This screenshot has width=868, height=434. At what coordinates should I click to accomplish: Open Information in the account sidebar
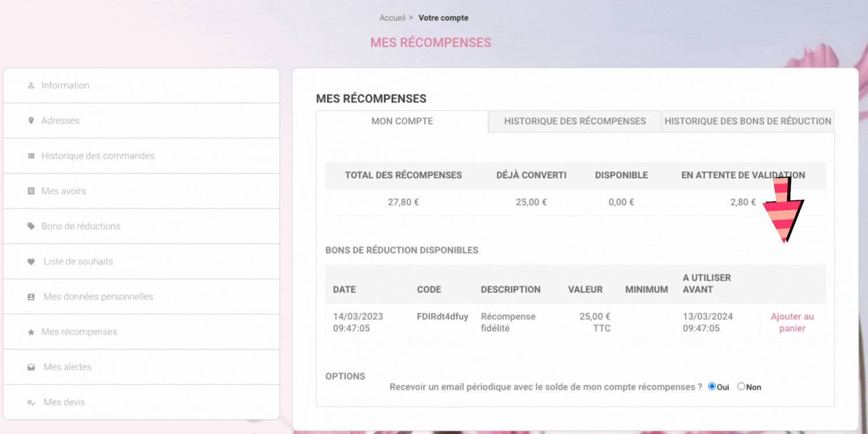tap(141, 86)
